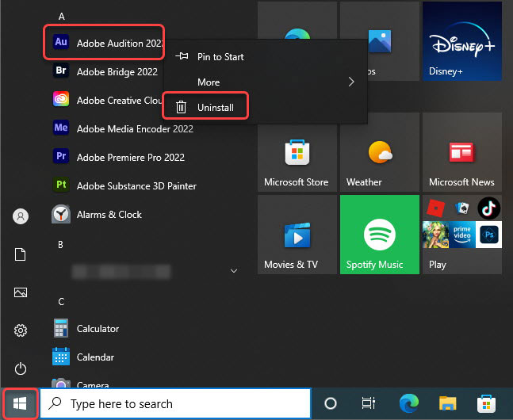This screenshot has height=420, width=513.
Task: Open File Explorer from taskbar
Action: pyautogui.click(x=447, y=403)
